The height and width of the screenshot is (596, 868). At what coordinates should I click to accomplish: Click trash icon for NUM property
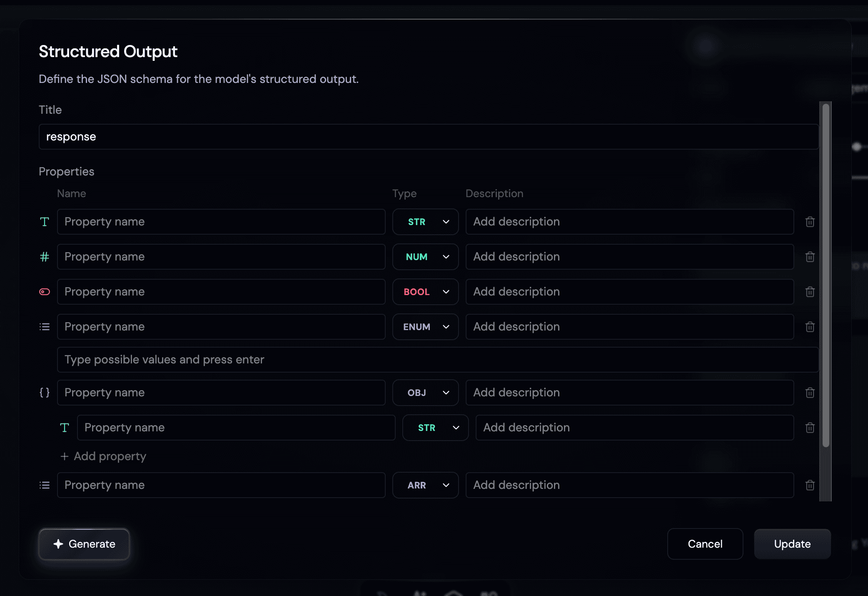[810, 257]
